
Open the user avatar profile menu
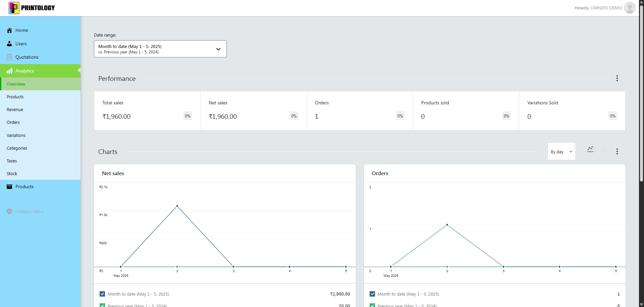pyautogui.click(x=630, y=8)
